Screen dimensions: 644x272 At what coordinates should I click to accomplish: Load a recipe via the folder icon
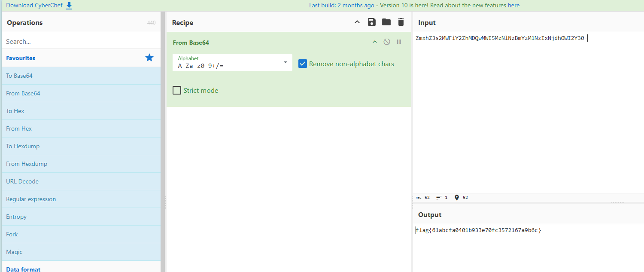tap(386, 22)
